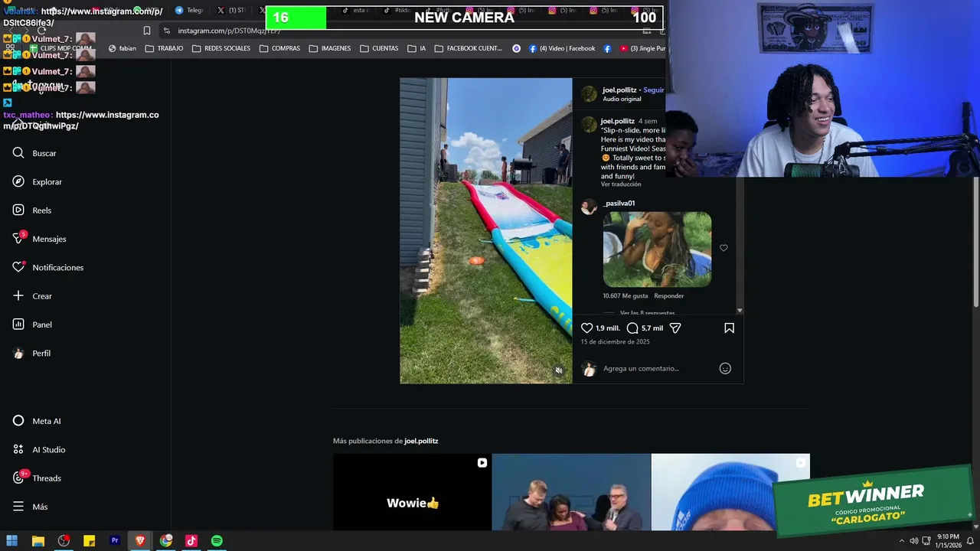Image resolution: width=980 pixels, height=551 pixels.
Task: Click the slip-n-slide video
Action: tap(485, 230)
